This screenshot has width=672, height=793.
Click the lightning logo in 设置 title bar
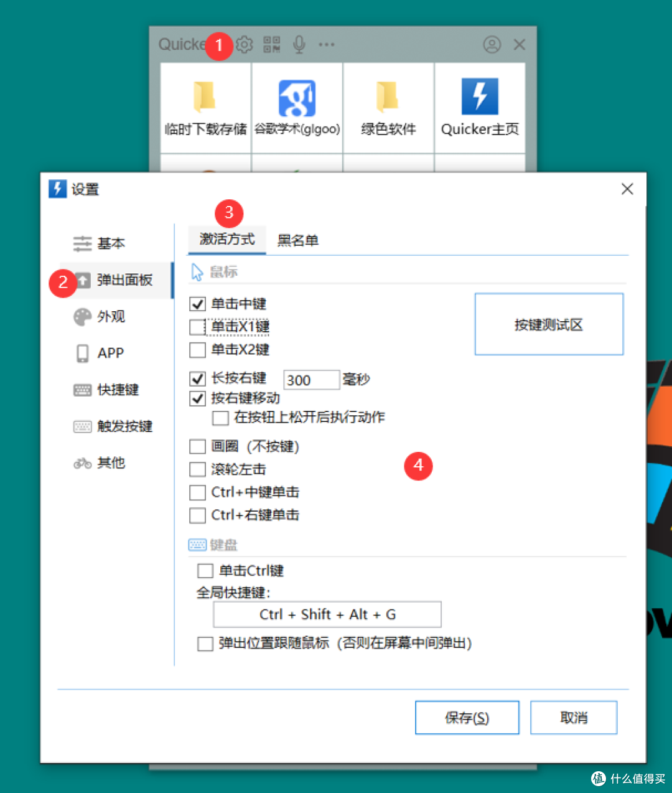pyautogui.click(x=57, y=189)
